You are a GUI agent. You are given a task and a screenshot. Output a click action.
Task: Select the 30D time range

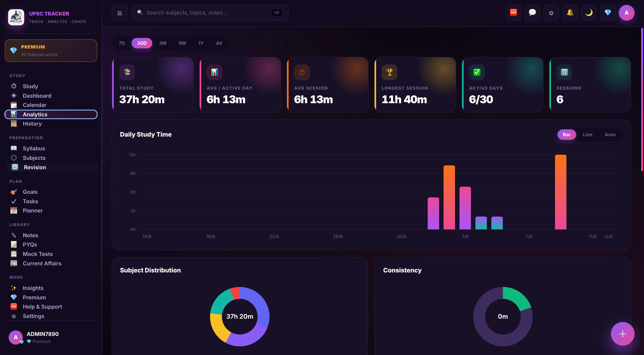click(x=142, y=43)
